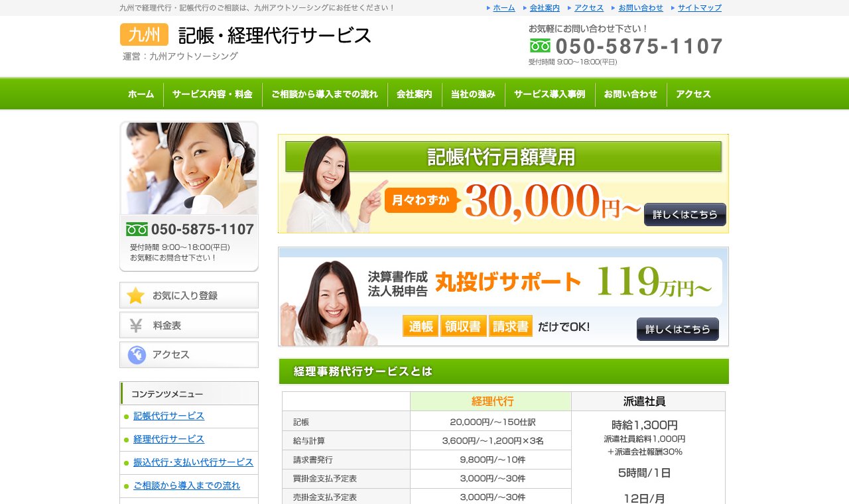Screen dimensions: 849x504
Task: Click the top ホーム utility link
Action: pos(504,8)
